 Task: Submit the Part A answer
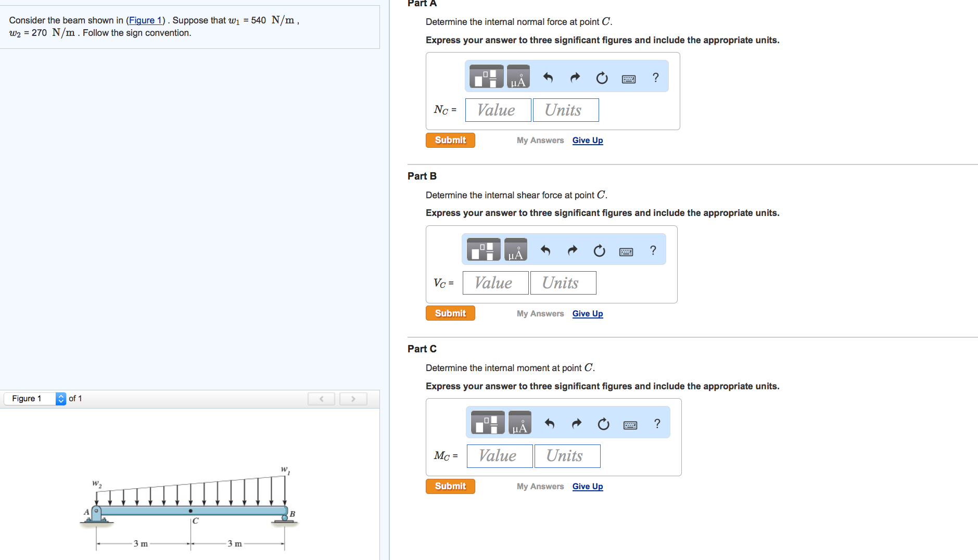click(450, 140)
